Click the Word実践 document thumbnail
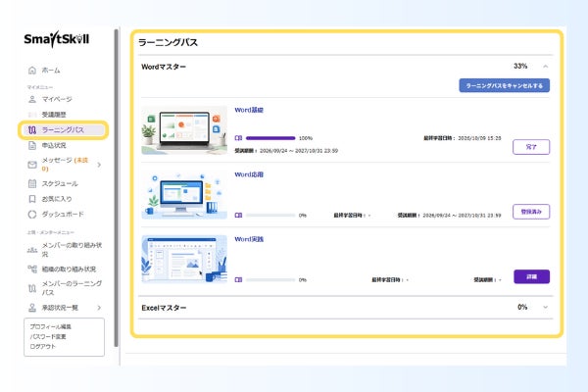This screenshot has width=588, height=392. click(184, 259)
